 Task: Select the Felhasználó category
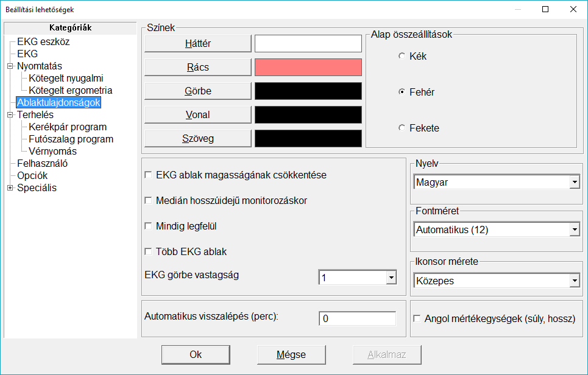(x=43, y=163)
